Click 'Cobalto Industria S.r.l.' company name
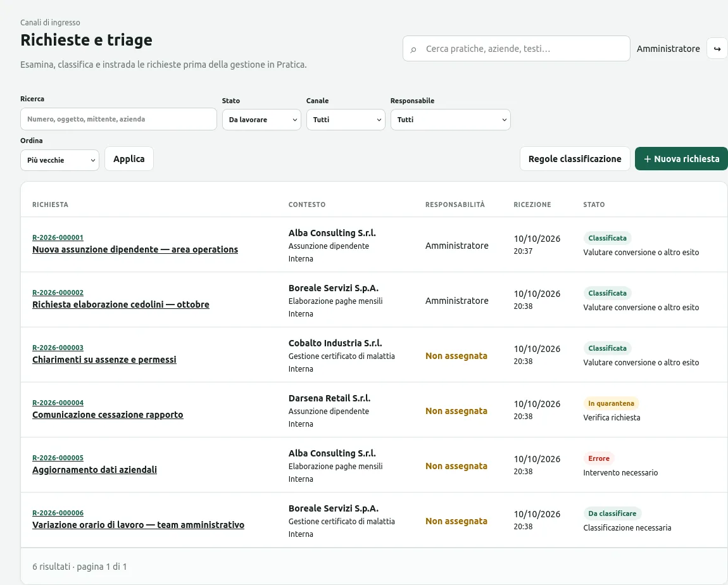The height and width of the screenshot is (585, 728). [x=336, y=343]
